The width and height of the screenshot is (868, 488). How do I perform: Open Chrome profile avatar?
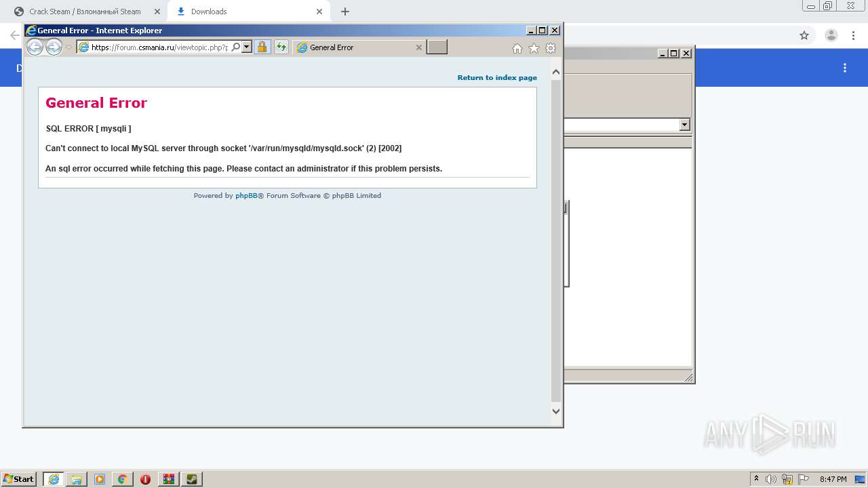coord(831,35)
